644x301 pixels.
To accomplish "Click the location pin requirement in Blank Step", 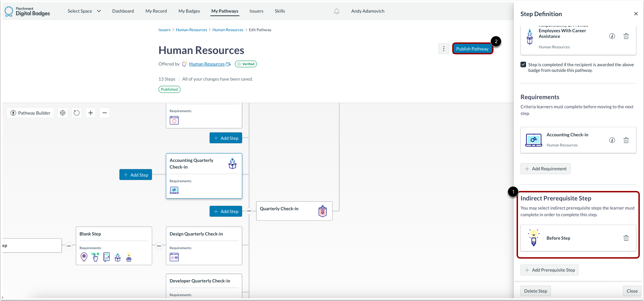I will pos(84,257).
